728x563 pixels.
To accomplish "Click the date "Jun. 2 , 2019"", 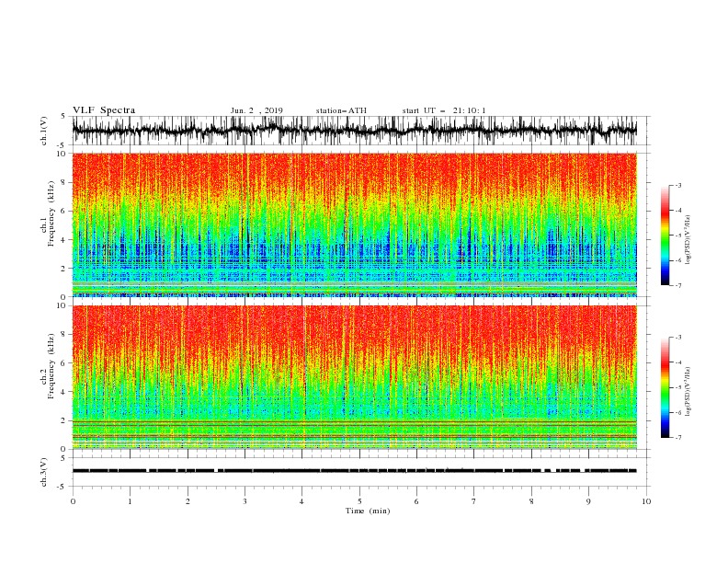I will click(x=256, y=110).
